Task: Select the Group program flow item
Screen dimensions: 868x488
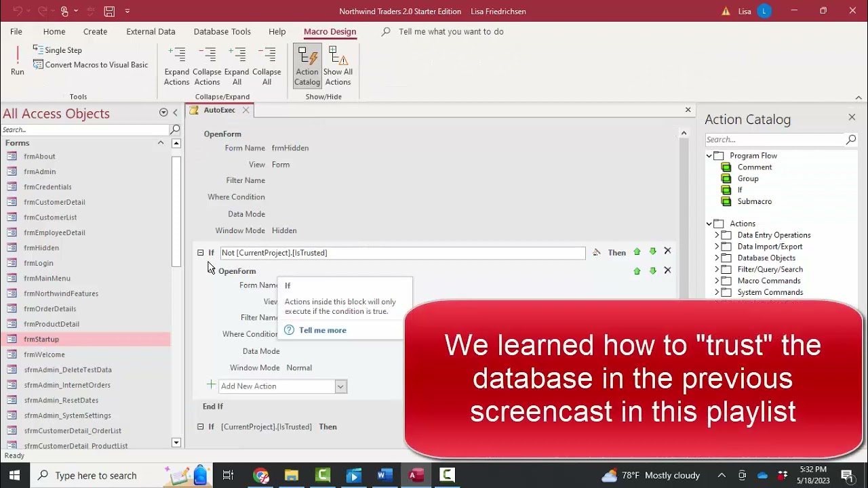Action: [748, 179]
